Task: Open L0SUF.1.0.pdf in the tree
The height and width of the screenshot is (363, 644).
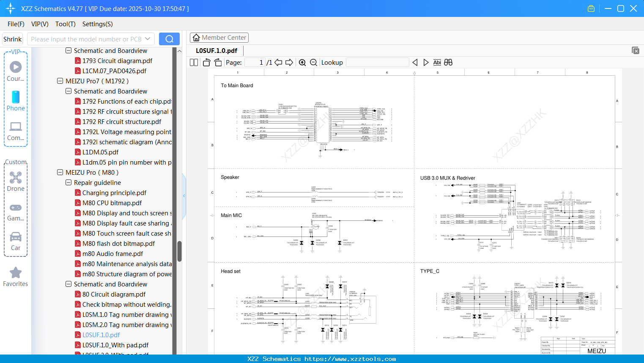Action: coord(101,335)
